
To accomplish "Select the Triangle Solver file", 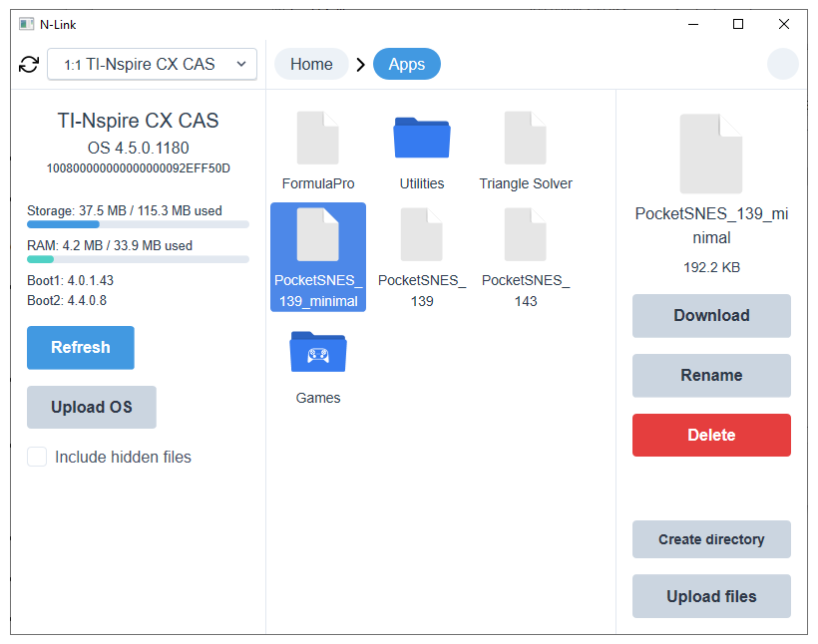I will [526, 151].
